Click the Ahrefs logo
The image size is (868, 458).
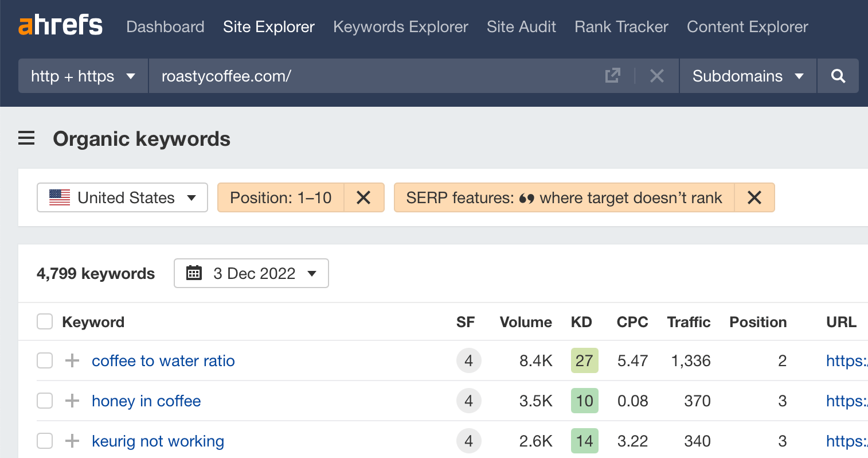click(x=61, y=26)
